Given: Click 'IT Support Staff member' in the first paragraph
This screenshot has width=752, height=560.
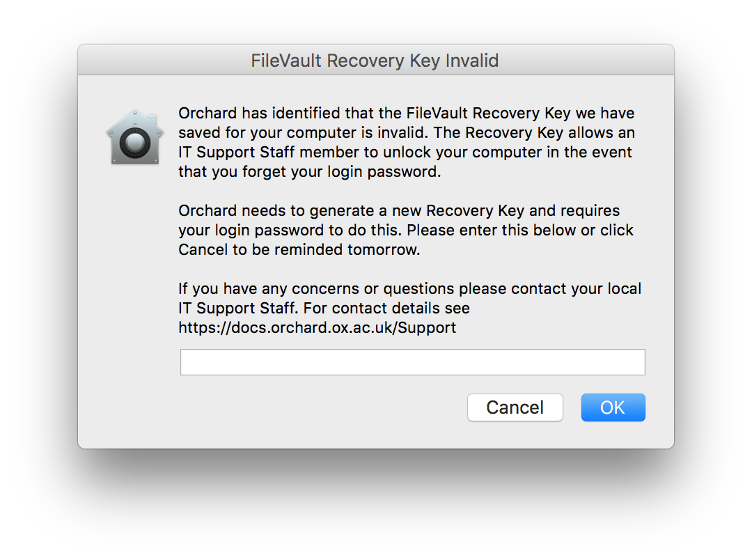Looking at the screenshot, I should click(269, 152).
